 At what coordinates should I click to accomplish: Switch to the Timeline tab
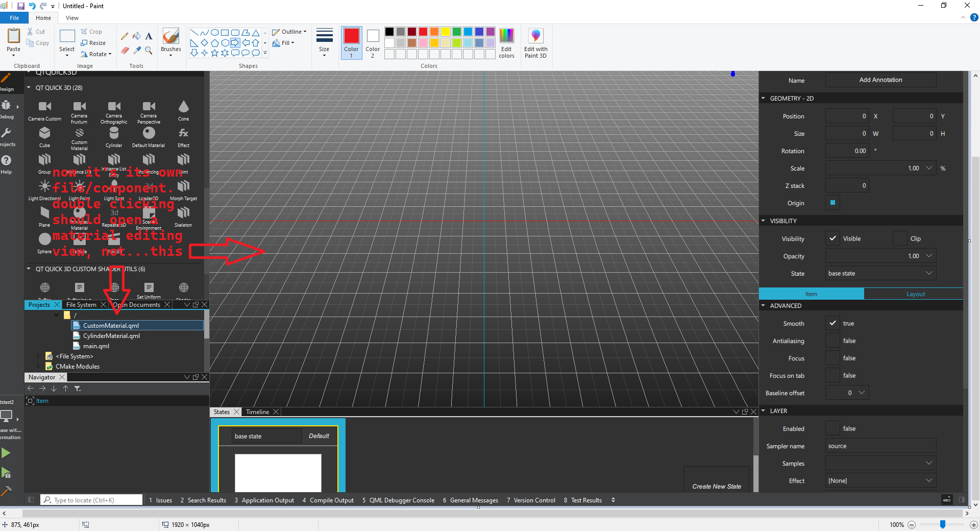pos(257,412)
